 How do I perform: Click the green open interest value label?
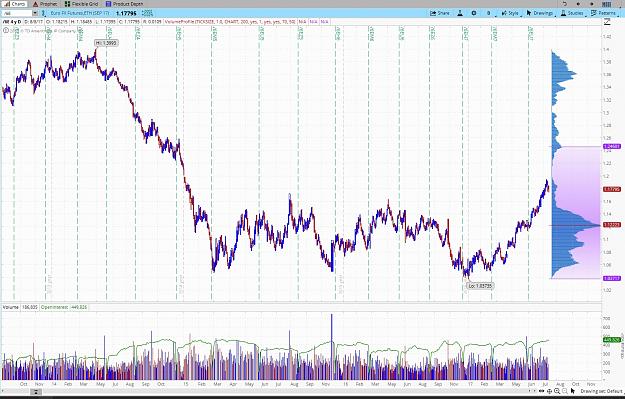coord(612,340)
